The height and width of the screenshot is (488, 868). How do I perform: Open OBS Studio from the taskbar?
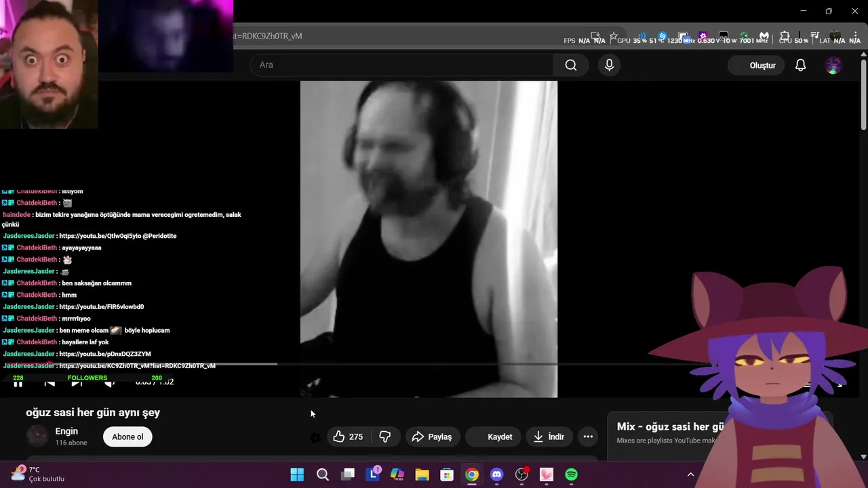(x=521, y=474)
